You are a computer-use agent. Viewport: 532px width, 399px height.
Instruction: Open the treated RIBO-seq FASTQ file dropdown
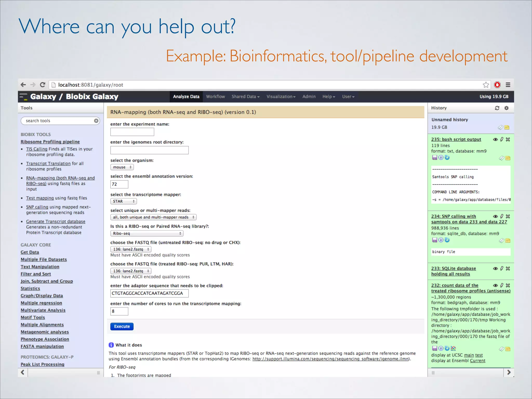[131, 271]
